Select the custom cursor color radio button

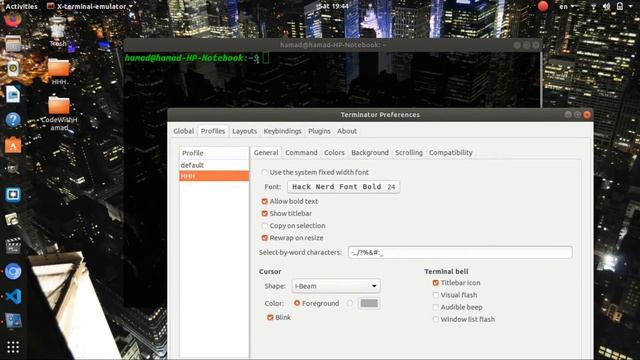350,303
